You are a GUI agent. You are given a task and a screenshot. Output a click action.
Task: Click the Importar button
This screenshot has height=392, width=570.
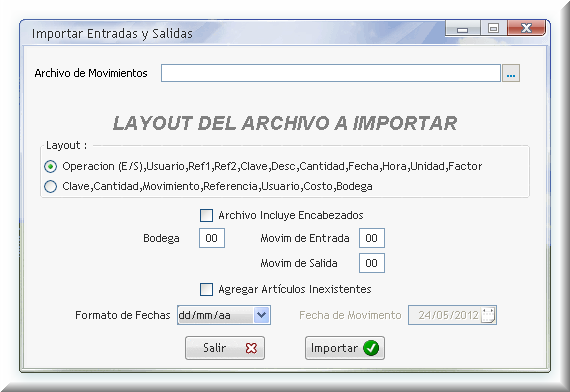point(345,348)
